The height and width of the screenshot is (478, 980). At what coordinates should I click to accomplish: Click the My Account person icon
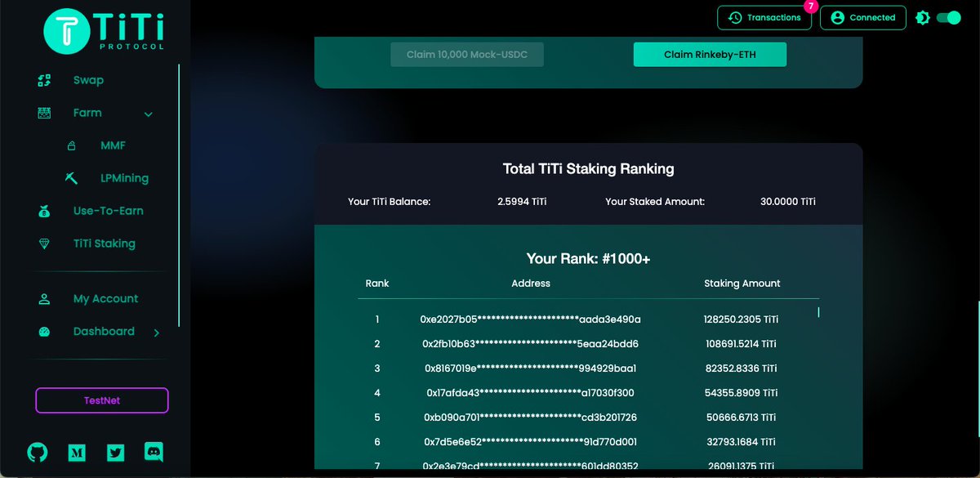pyautogui.click(x=45, y=299)
